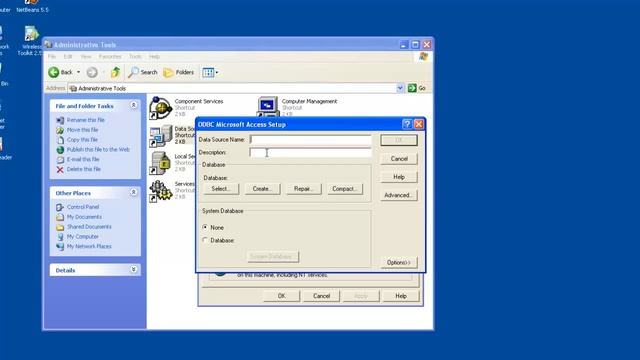Open the Back history dropdown arrow
This screenshot has height=360, width=640.
pos(78,72)
